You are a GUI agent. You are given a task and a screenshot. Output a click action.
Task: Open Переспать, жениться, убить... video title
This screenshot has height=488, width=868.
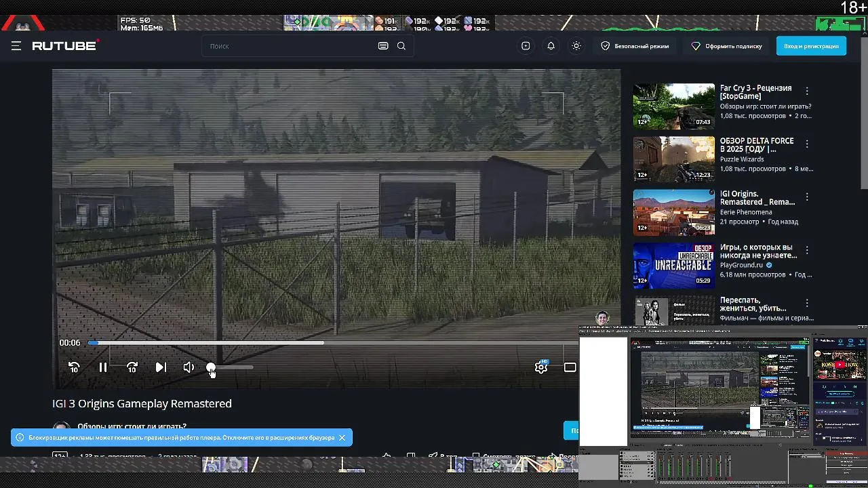[753, 304]
